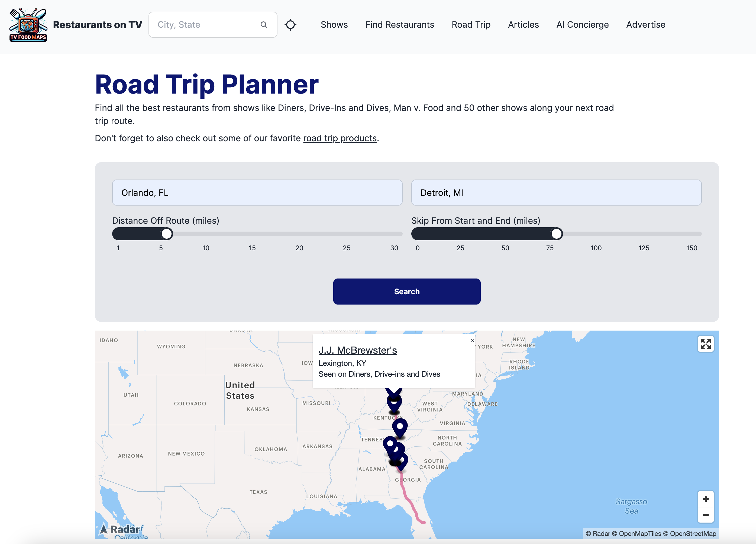Open the Shows menu item

(x=334, y=25)
